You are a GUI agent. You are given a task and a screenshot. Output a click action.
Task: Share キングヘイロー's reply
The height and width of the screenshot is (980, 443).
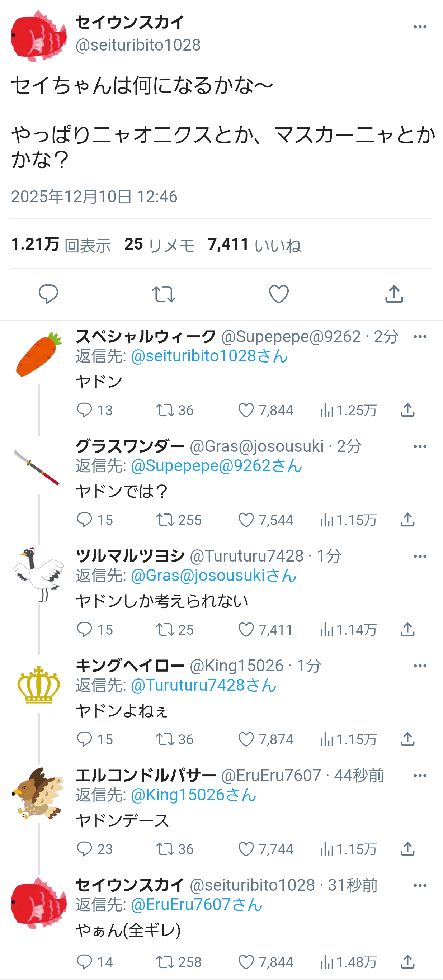click(407, 739)
